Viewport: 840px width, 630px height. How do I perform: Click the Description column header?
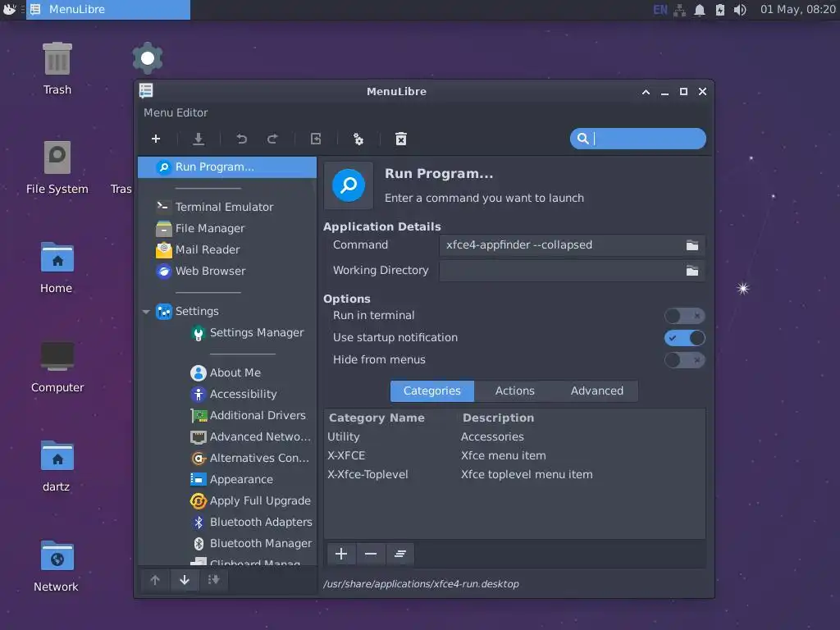tap(498, 418)
